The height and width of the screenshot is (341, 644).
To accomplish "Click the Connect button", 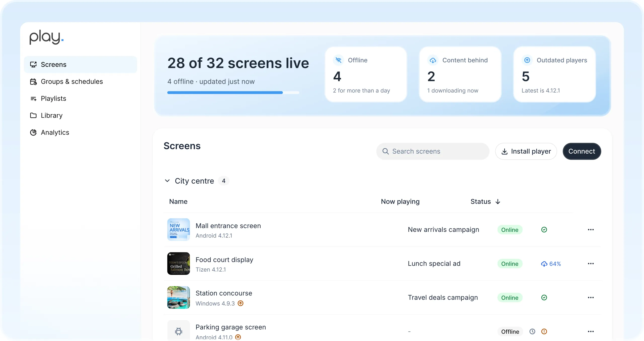I will [x=582, y=151].
